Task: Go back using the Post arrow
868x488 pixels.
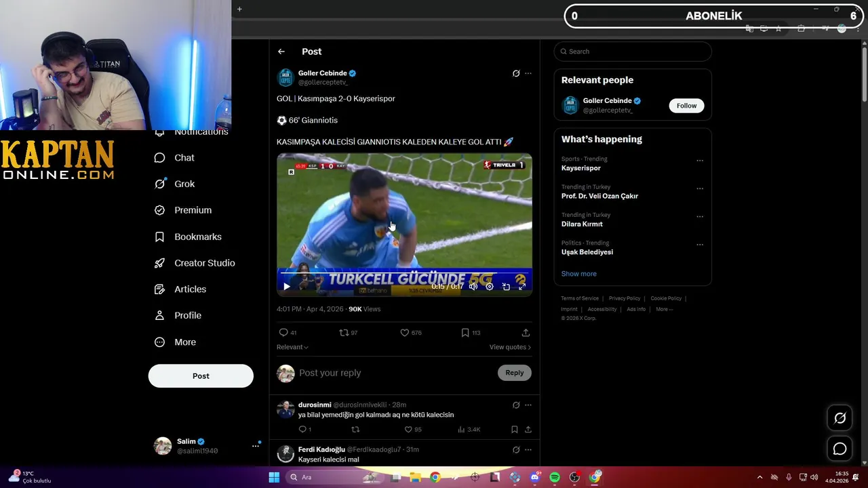Action: [281, 52]
